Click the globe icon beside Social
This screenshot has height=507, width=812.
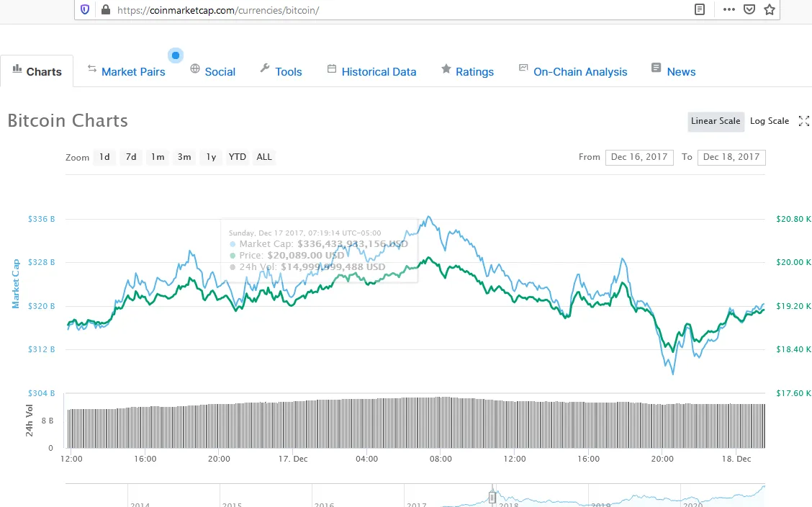click(x=194, y=68)
